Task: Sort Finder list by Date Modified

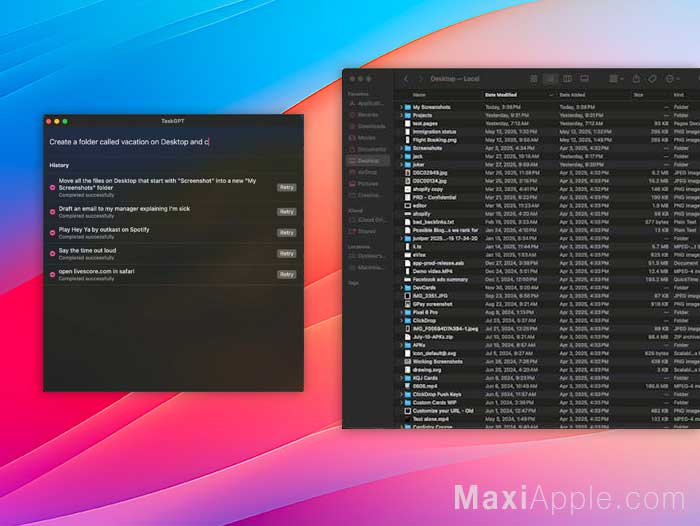Action: [501, 95]
